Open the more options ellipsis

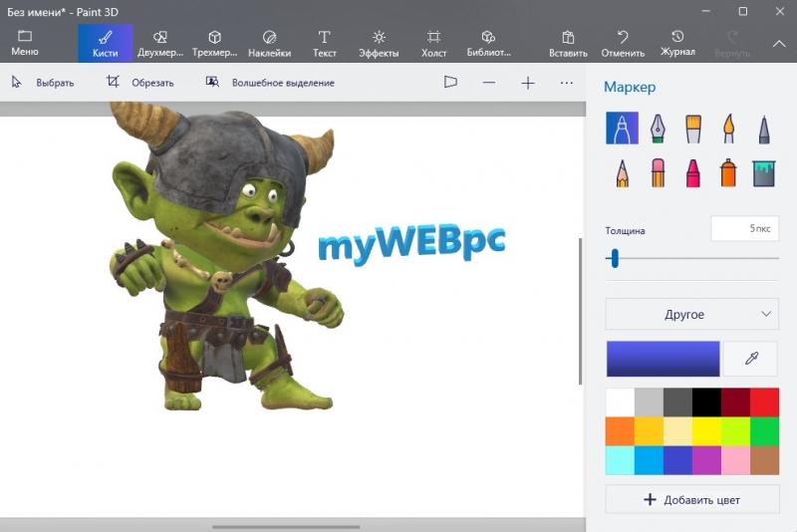(566, 83)
